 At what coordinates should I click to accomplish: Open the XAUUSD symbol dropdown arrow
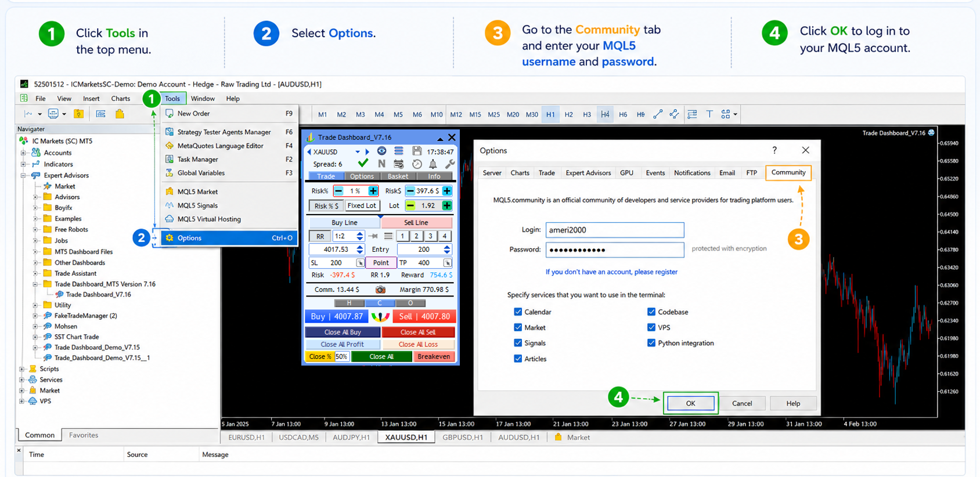358,152
